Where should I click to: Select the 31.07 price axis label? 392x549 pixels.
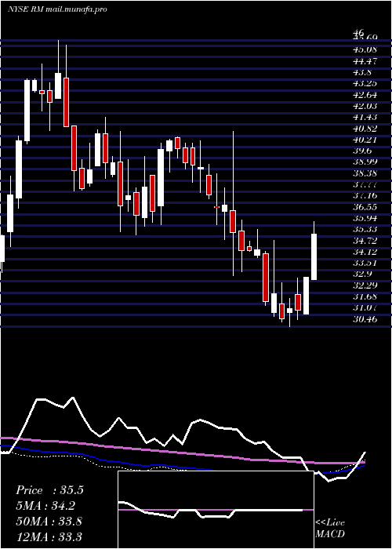(x=365, y=308)
